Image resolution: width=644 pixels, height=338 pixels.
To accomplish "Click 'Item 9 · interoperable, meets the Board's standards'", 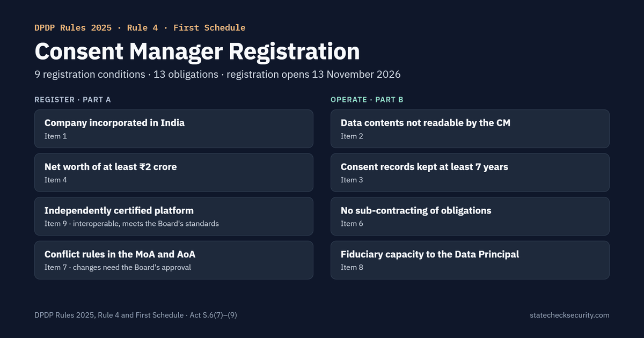I will 131,224.
